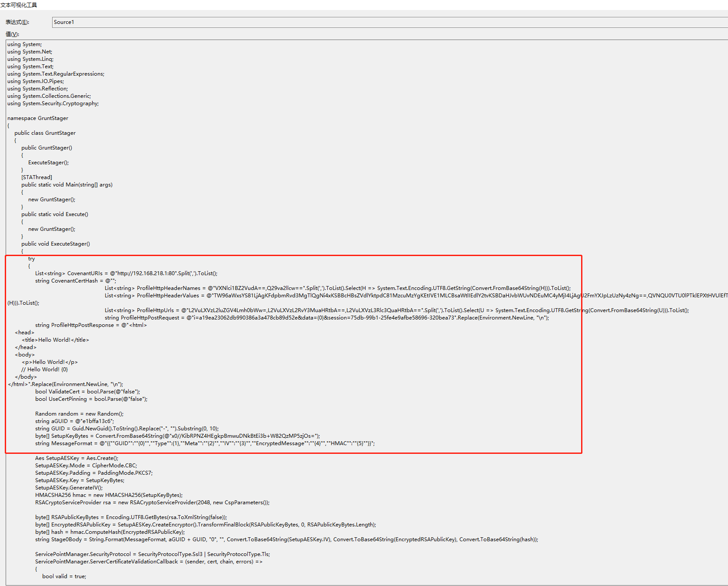Viewport: 728px width, 586px height.
Task: Click 'ServicePointManager.SecurityProtocol' line
Action: pos(153,554)
